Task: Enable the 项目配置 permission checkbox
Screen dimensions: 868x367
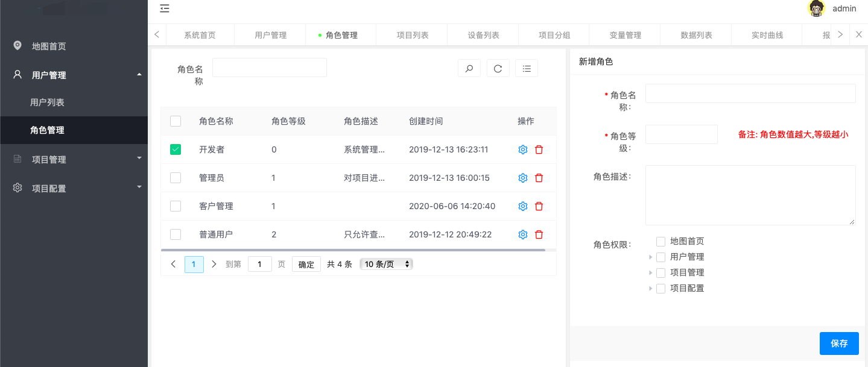Action: pos(661,288)
